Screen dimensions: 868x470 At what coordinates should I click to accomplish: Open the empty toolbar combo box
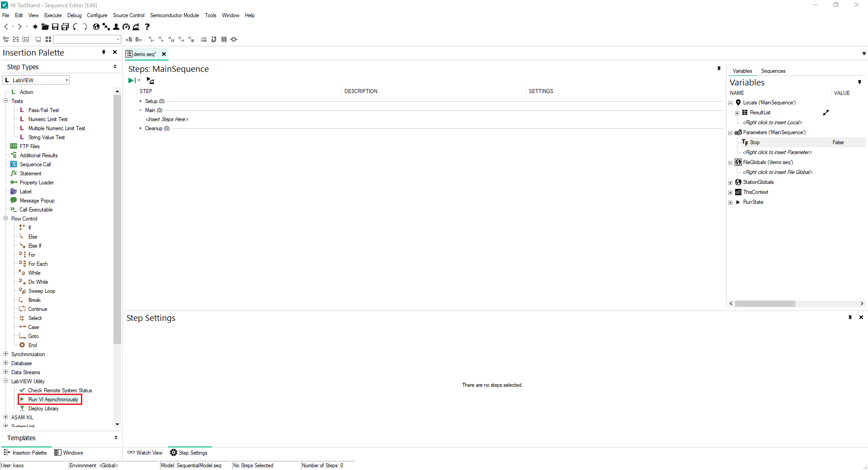pyautogui.click(x=87, y=40)
